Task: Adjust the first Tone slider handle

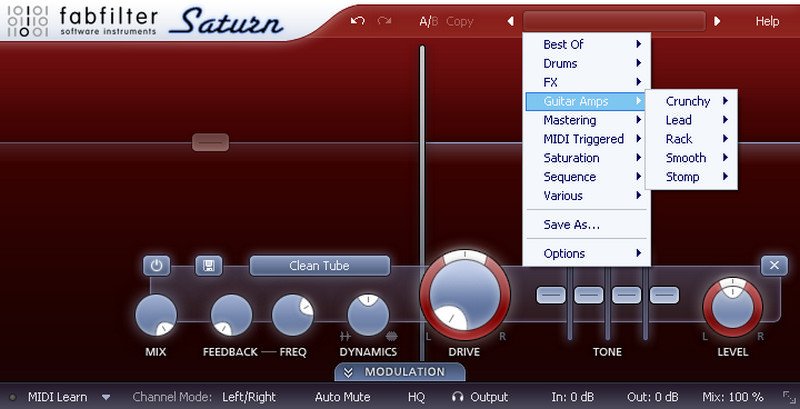Action: (550, 295)
